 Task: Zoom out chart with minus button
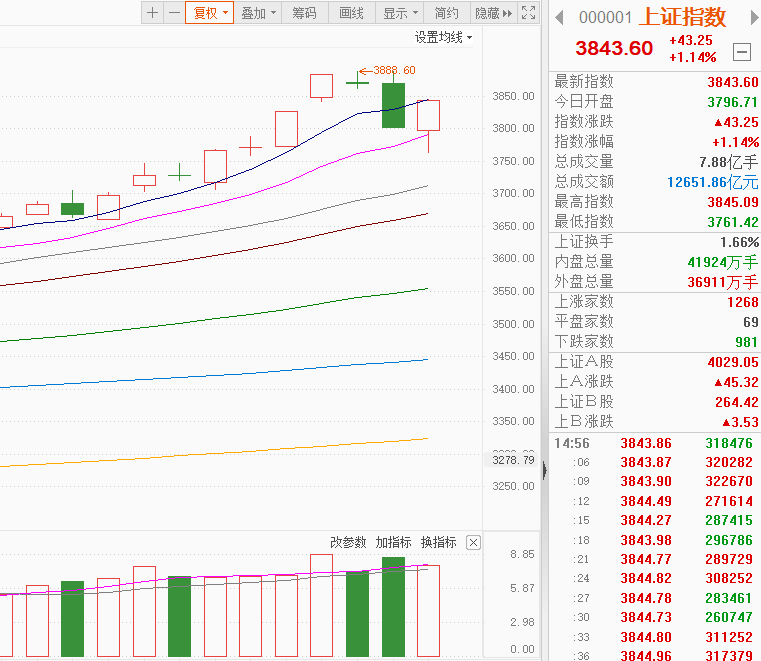(174, 13)
